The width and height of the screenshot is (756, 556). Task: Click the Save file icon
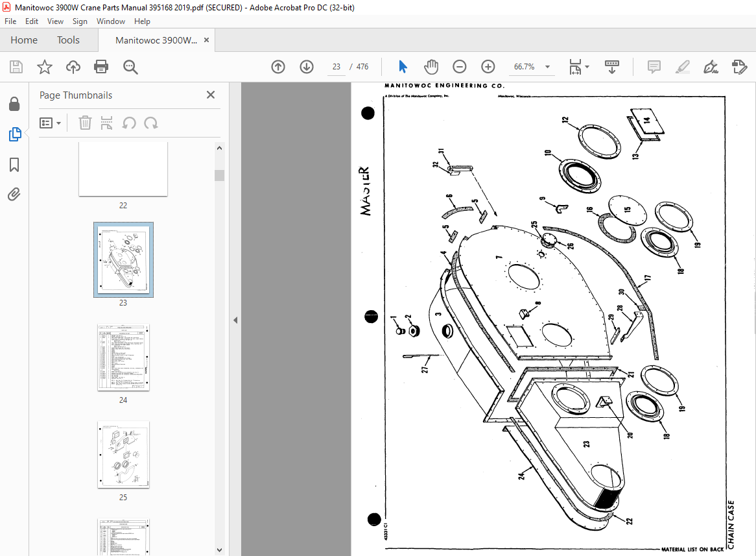[x=16, y=67]
